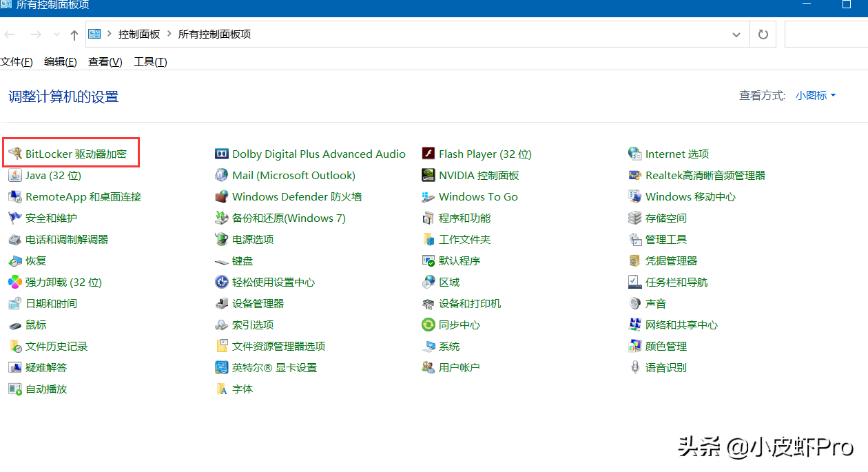The height and width of the screenshot is (472, 868).
Task: Open the Flash Player (32 位) icon
Action: [428, 154]
